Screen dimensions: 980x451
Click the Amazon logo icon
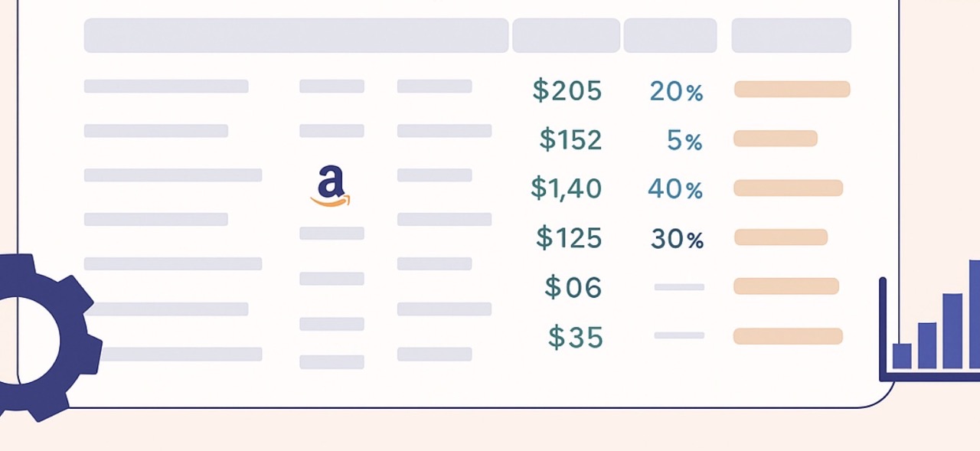click(330, 187)
